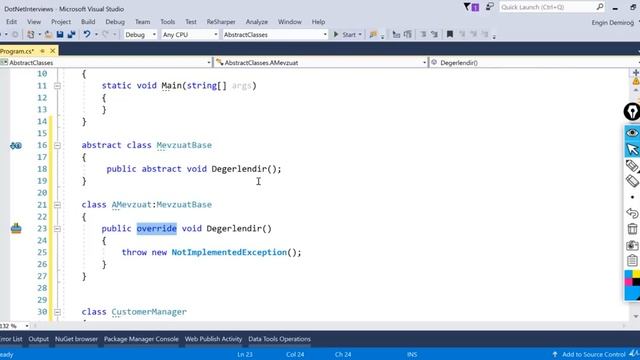Select the pen marker tool in Epic Pen
640x360 pixels.
pyautogui.click(x=632, y=165)
